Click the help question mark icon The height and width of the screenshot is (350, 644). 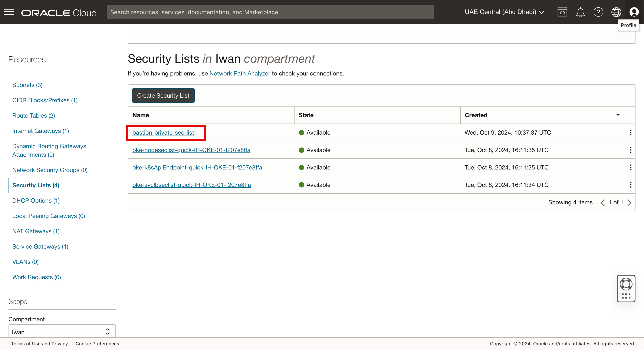point(598,12)
